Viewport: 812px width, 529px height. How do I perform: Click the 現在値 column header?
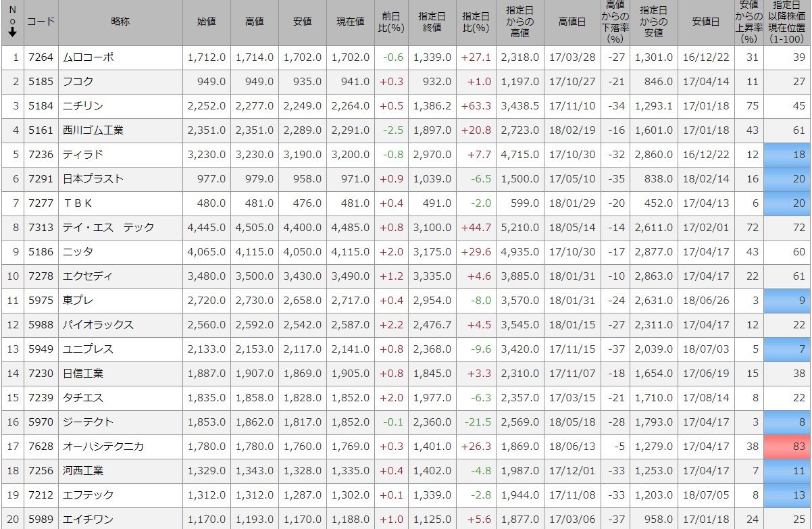tap(351, 21)
